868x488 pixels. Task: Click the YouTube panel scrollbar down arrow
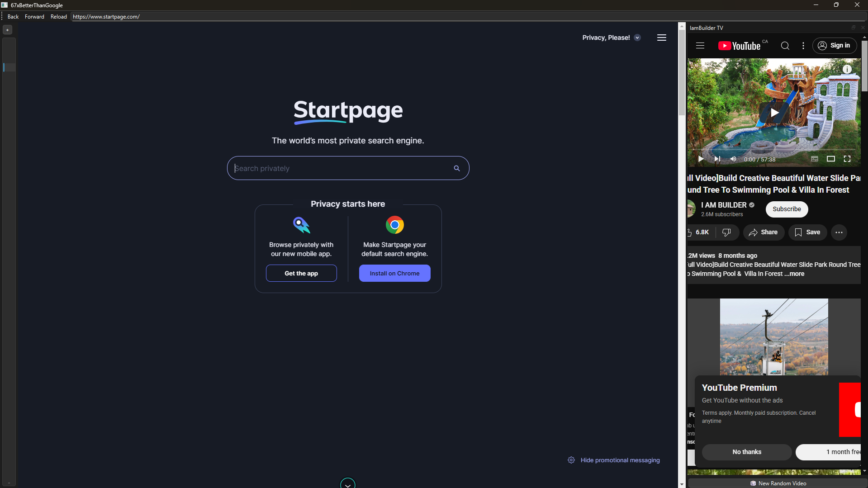pos(864,471)
